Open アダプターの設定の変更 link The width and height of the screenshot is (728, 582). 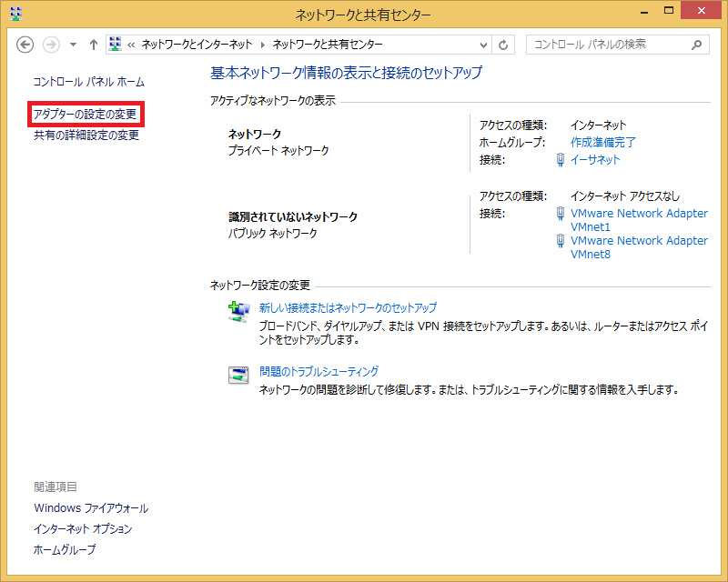[x=86, y=115]
